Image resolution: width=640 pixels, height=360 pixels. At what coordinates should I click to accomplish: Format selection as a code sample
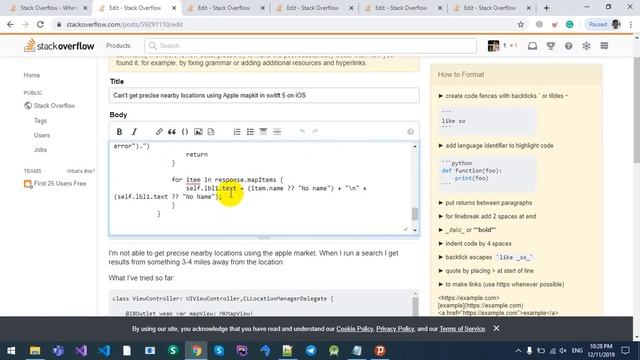(x=185, y=131)
